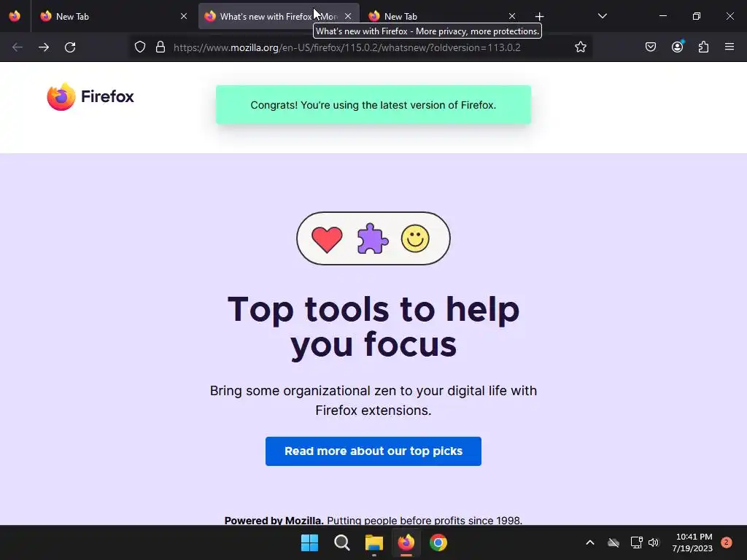Click the OneDrive cloud tray icon

tap(614, 542)
